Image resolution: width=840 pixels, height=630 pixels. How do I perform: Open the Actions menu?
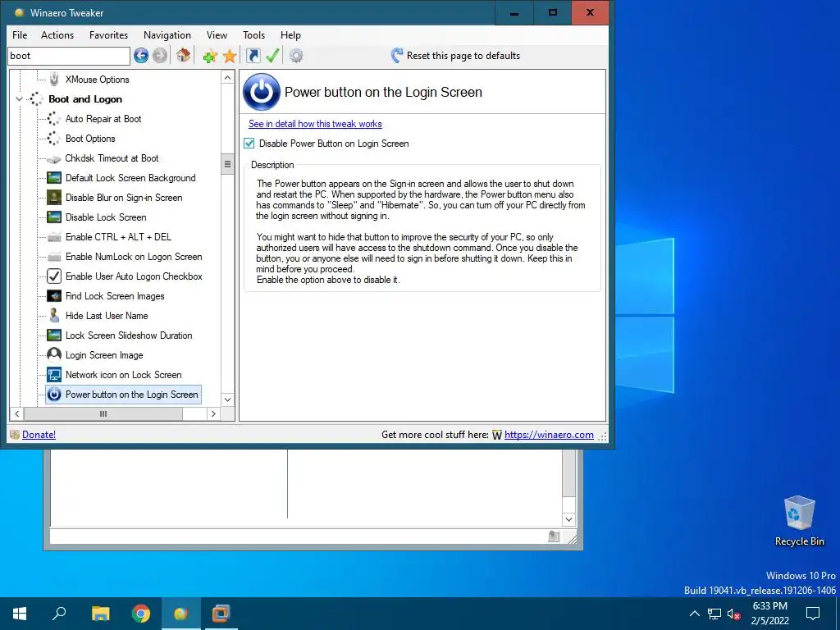coord(57,35)
